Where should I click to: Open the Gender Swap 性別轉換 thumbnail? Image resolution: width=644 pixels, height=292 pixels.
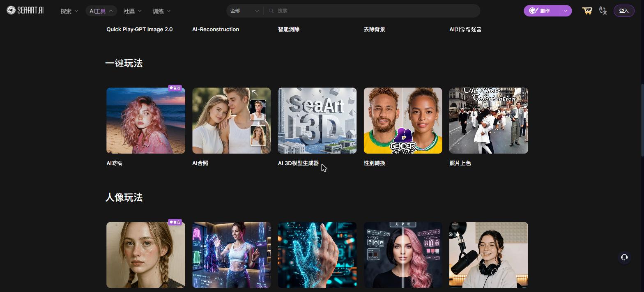click(x=403, y=120)
